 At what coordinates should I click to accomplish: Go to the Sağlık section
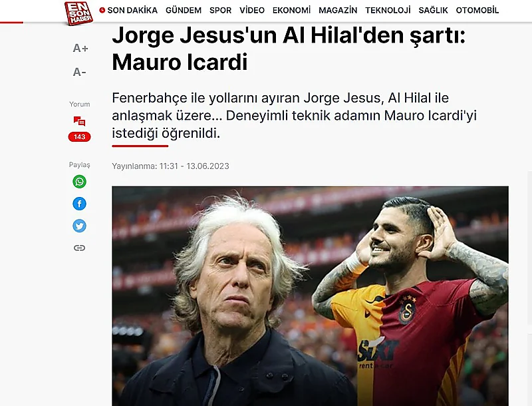coord(434,11)
